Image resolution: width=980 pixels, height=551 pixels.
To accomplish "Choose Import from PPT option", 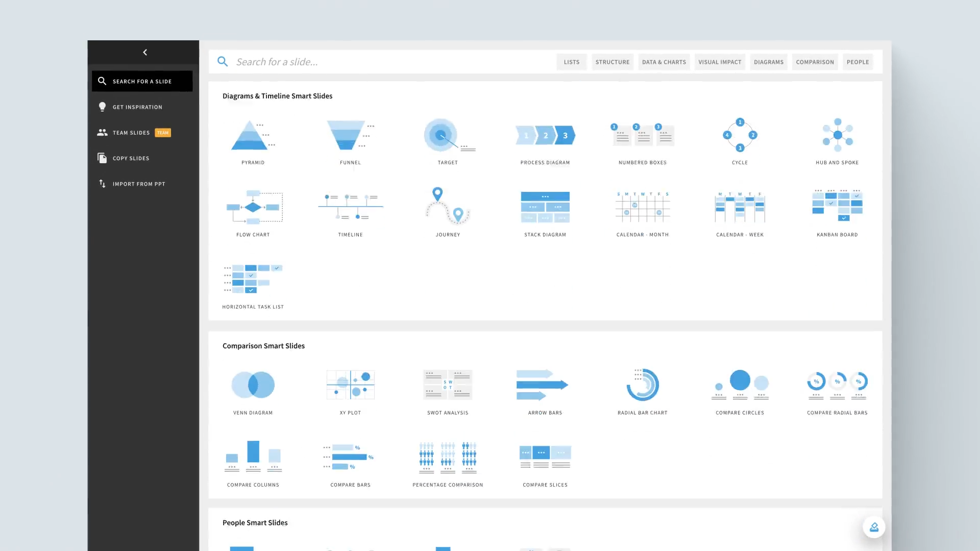I will click(138, 184).
